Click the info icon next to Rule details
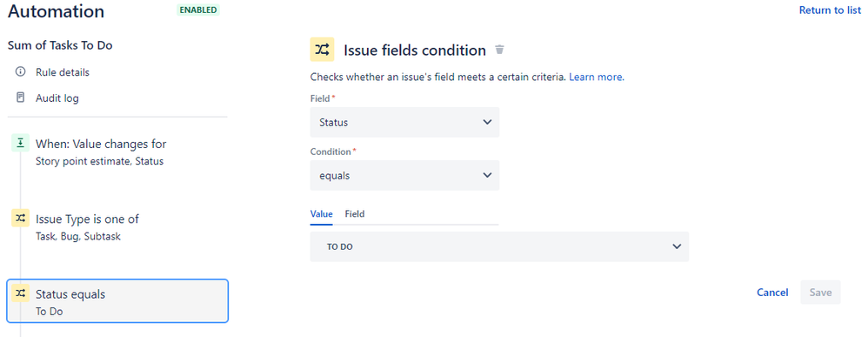 coord(21,72)
